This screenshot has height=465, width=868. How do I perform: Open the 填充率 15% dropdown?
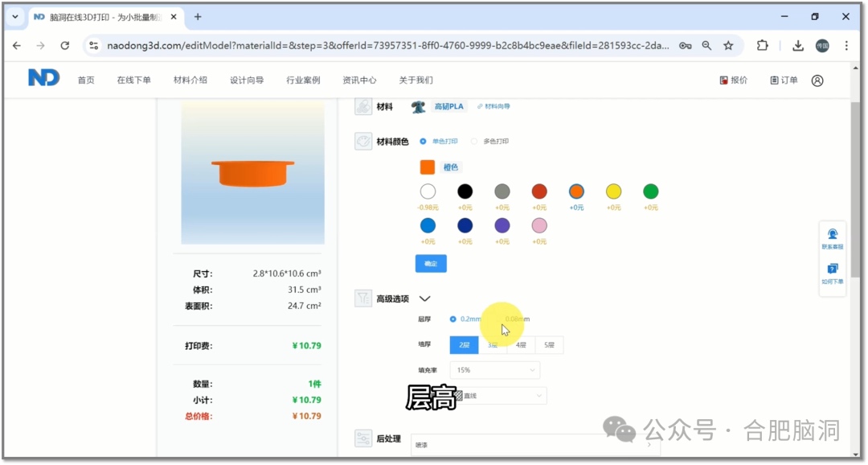[494, 370]
